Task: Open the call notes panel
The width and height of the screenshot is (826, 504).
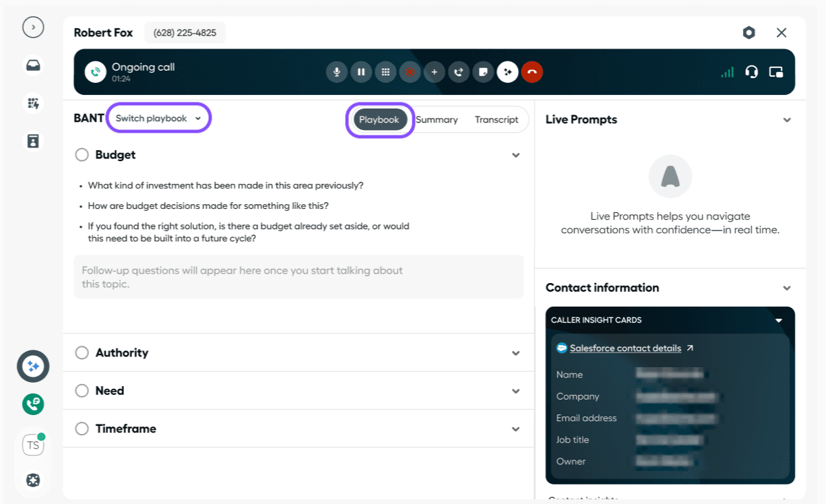Action: pyautogui.click(x=483, y=72)
